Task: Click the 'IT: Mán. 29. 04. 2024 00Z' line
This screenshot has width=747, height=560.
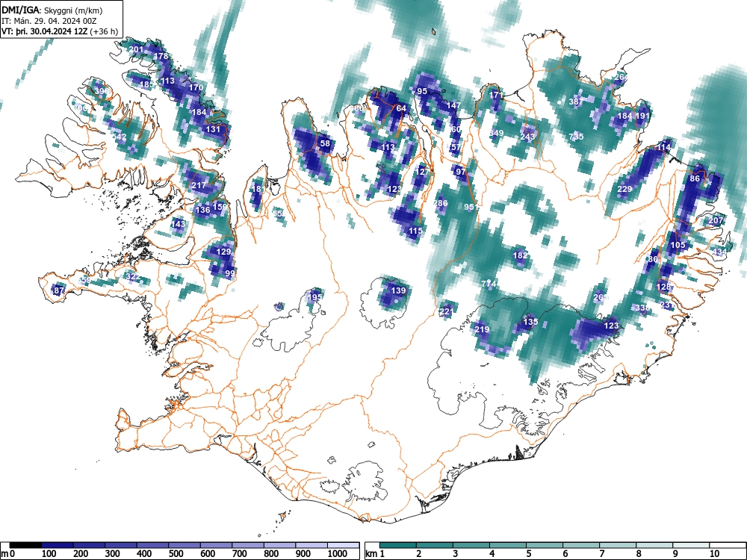Action: (x=49, y=20)
